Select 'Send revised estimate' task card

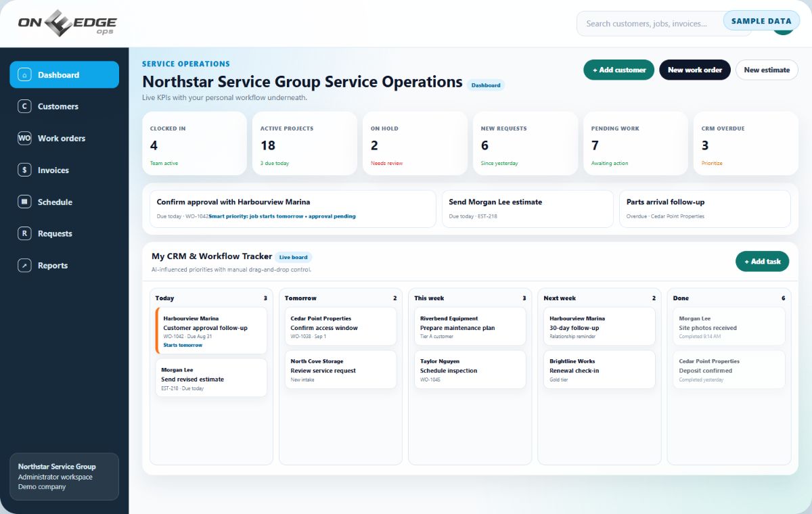pyautogui.click(x=211, y=377)
